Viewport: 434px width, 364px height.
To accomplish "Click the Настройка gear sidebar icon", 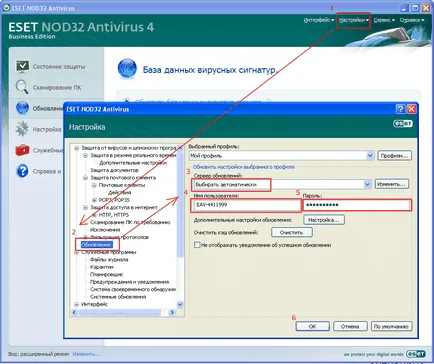I will [x=22, y=129].
